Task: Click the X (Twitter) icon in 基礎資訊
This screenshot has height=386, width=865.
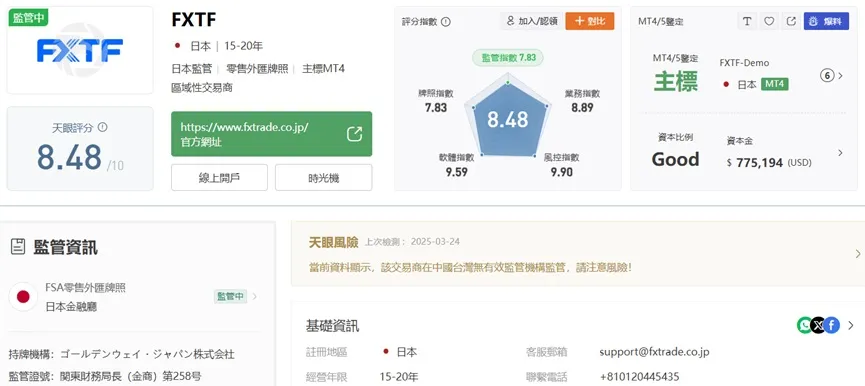Action: click(818, 325)
